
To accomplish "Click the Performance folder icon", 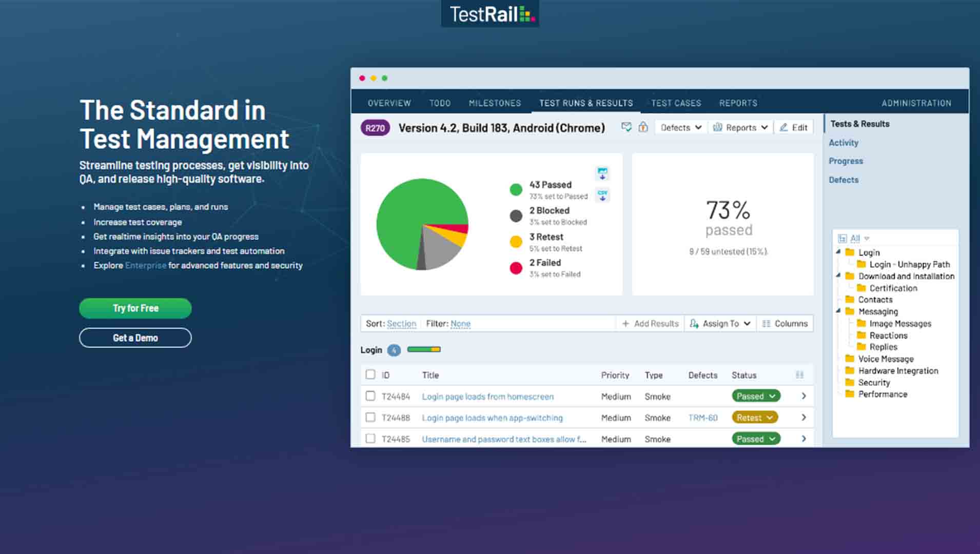I will point(850,394).
